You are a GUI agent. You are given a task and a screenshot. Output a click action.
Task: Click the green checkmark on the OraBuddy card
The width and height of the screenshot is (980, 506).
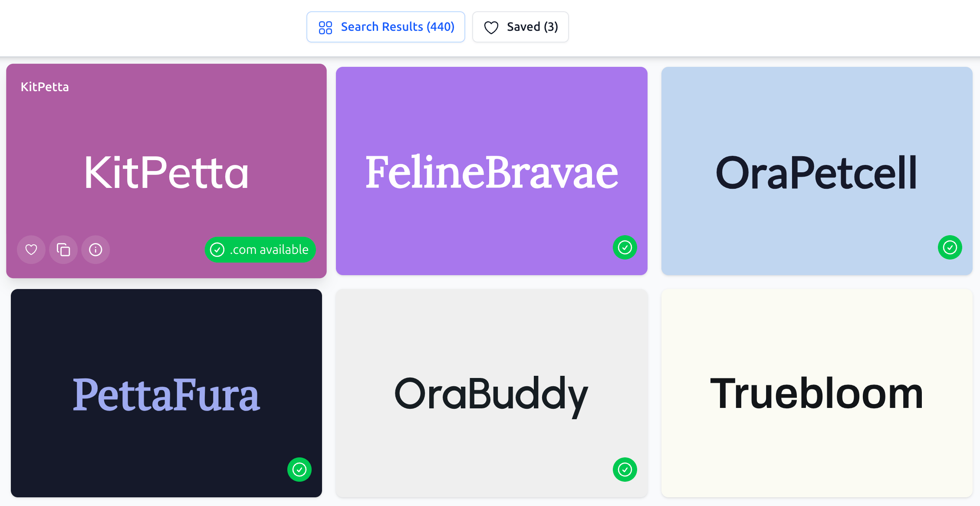(625, 470)
